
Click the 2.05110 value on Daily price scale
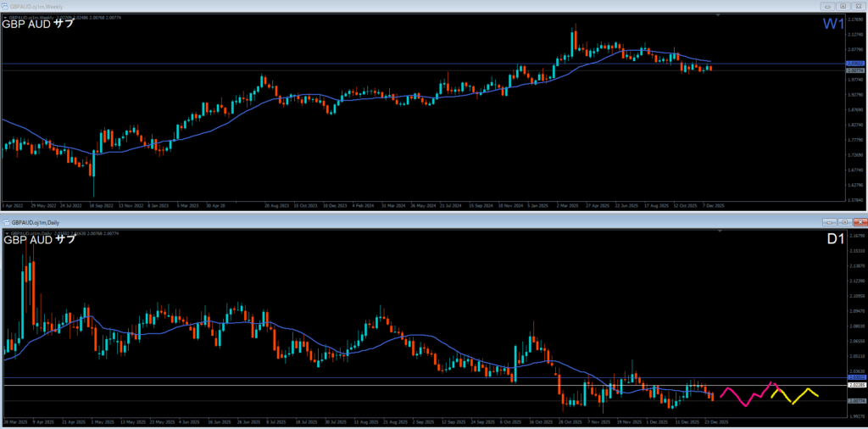pyautogui.click(x=856, y=356)
